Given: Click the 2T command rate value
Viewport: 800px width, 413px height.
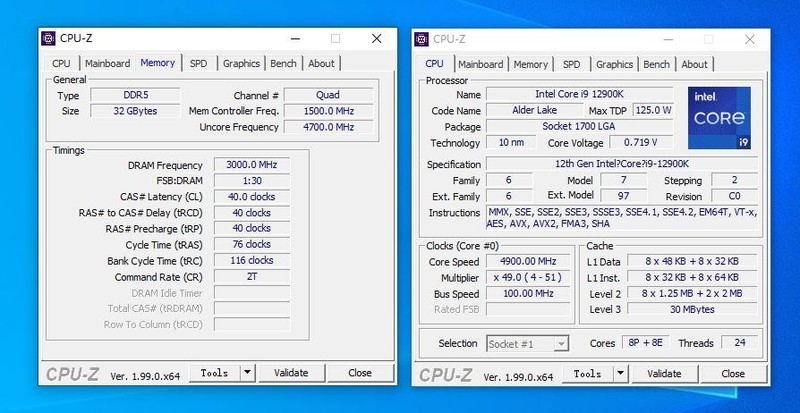Looking at the screenshot, I should pyautogui.click(x=252, y=276).
